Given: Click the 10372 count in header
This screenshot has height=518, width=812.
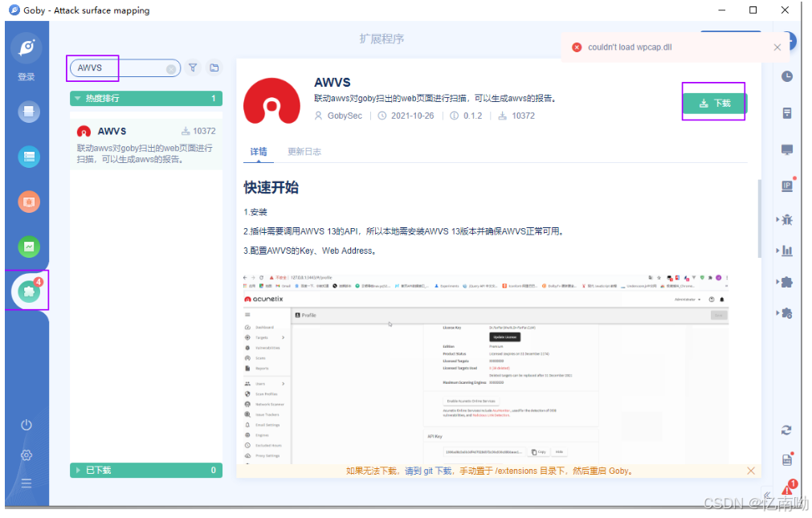Looking at the screenshot, I should [523, 116].
